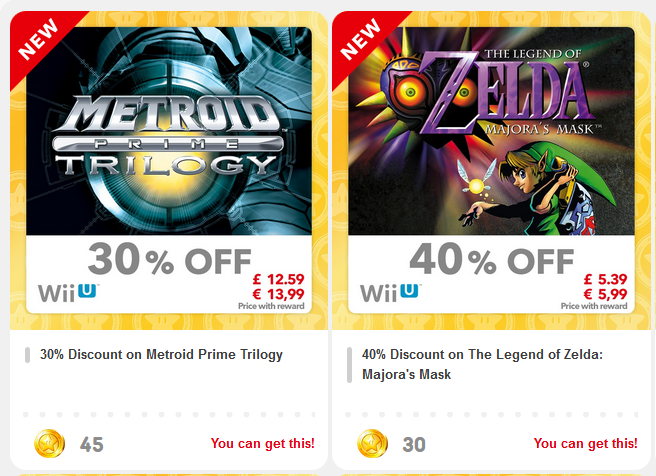
Task: Click 'You can get this!' on Zelda card
Action: (585, 443)
